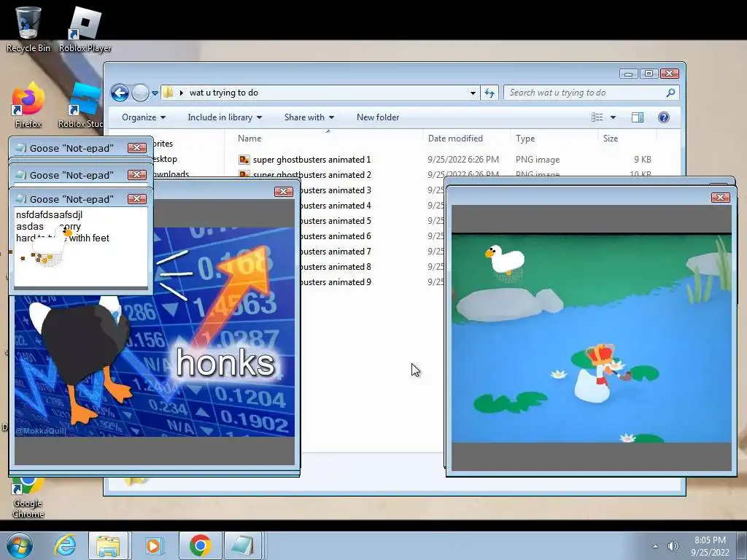747x560 pixels.
Task: Open the Firefox desktop shortcut
Action: point(28,105)
